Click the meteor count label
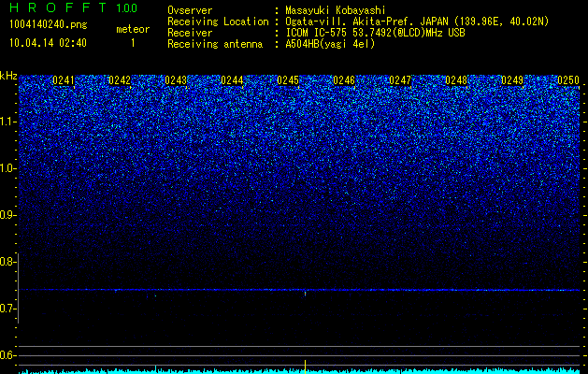 click(133, 29)
